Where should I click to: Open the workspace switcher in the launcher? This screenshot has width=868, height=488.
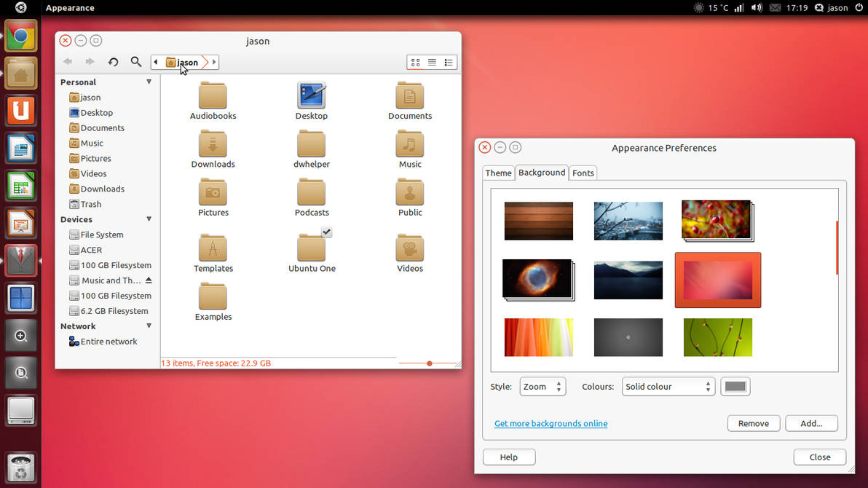pos(21,298)
